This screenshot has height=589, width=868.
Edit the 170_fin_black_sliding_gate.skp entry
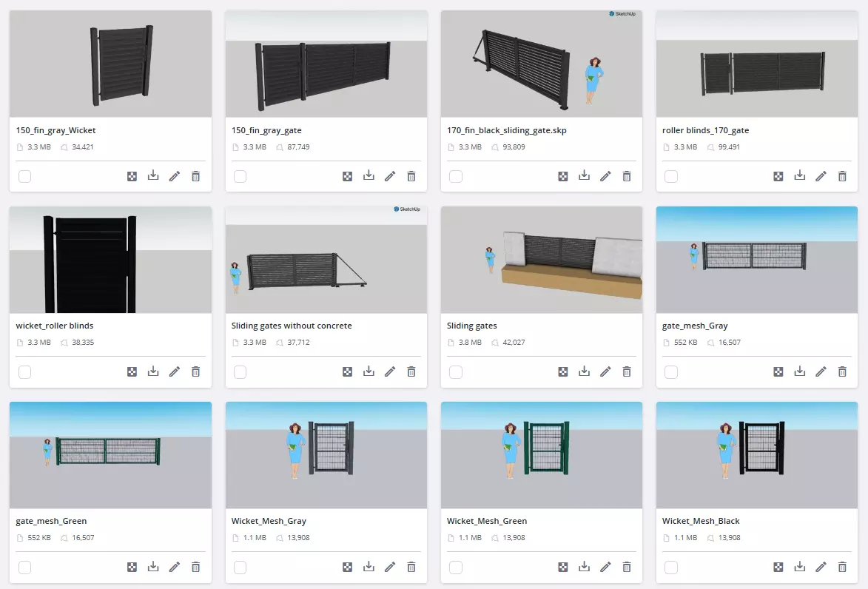pyautogui.click(x=605, y=176)
